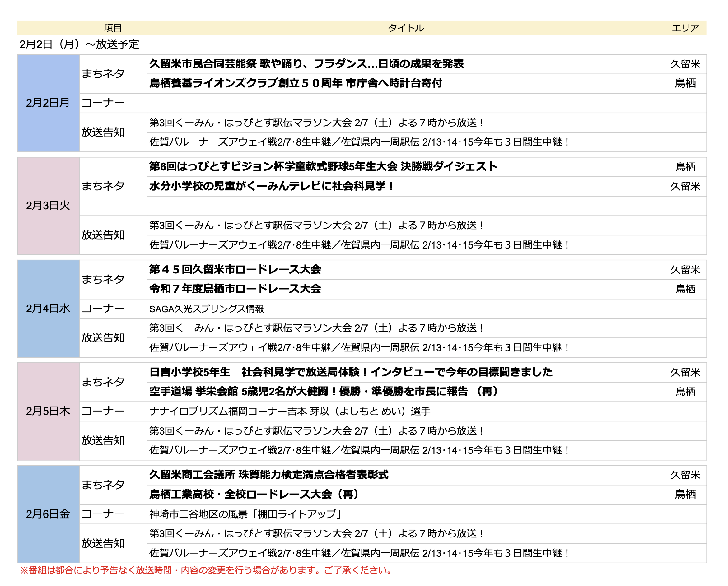Click the 項目 column header
Image resolution: width=728 pixels, height=586 pixels.
pyautogui.click(x=113, y=28)
